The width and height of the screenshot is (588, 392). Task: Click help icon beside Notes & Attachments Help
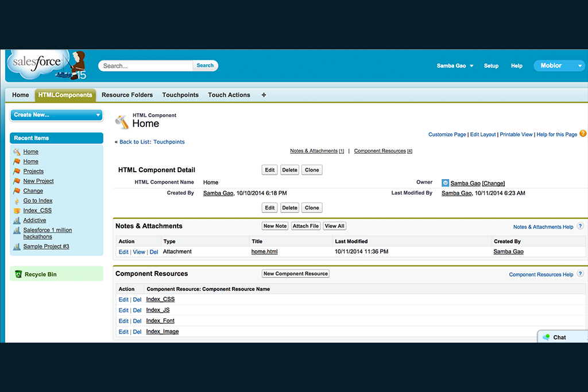tap(580, 226)
